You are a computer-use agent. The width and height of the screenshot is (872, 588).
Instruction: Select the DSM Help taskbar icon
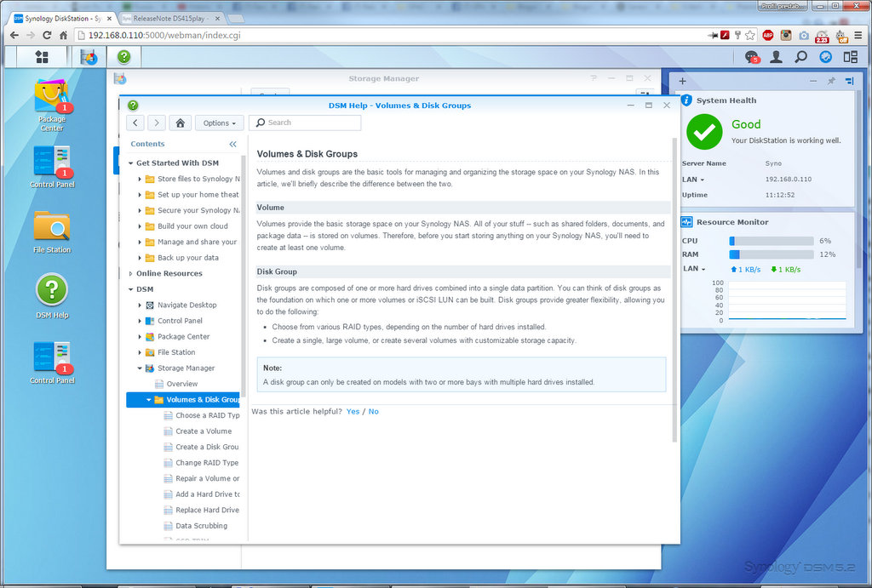pos(124,57)
